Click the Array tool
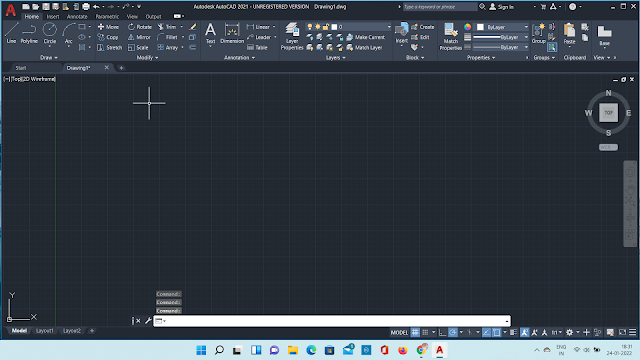Viewport: 640px width, 360px height. (x=167, y=48)
